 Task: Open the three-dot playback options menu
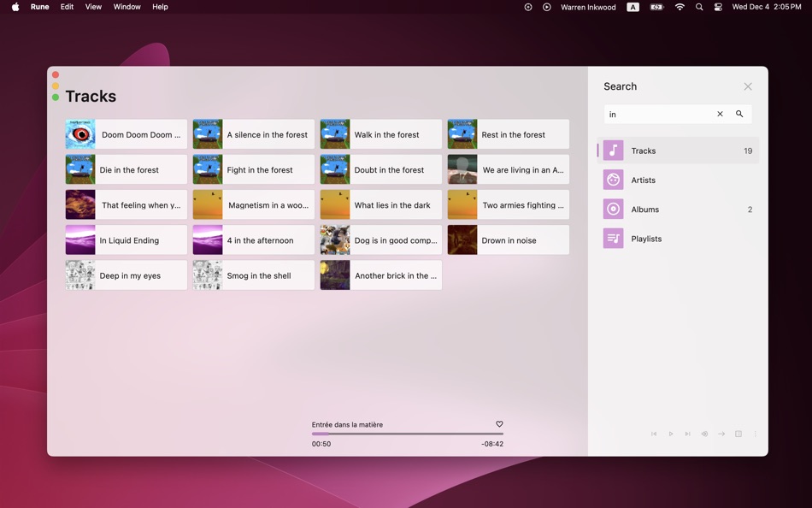point(755,434)
